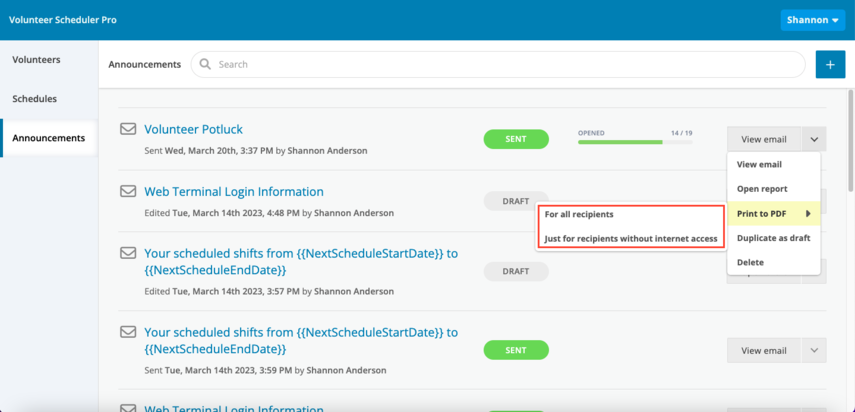Add a new announcement with the plus button
This screenshot has height=412, width=855.
pyautogui.click(x=830, y=64)
